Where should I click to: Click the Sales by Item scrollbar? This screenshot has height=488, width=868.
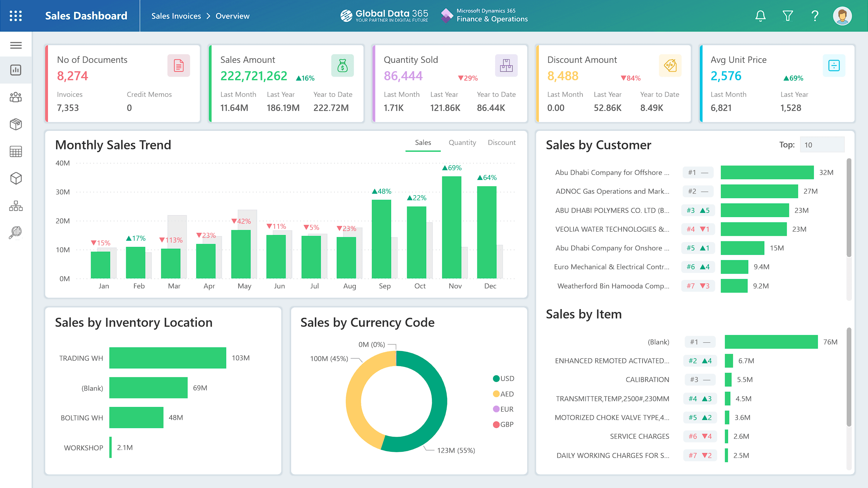click(x=849, y=377)
